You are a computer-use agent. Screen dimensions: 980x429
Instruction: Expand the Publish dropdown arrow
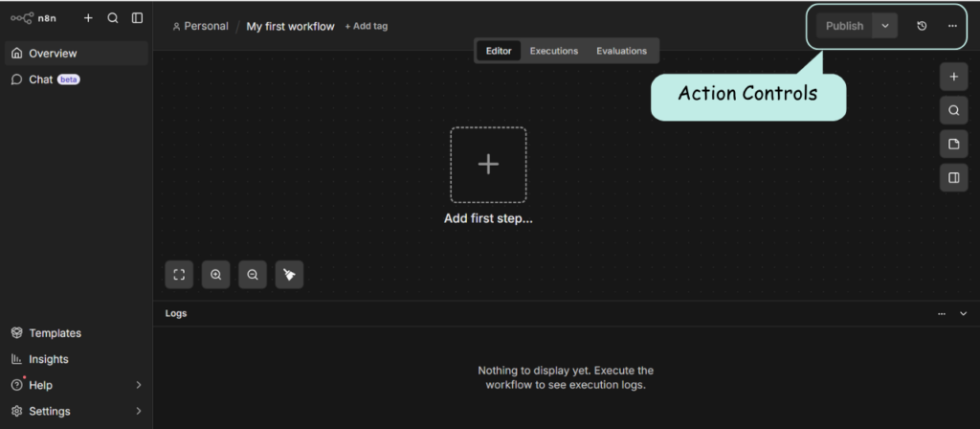(x=885, y=26)
